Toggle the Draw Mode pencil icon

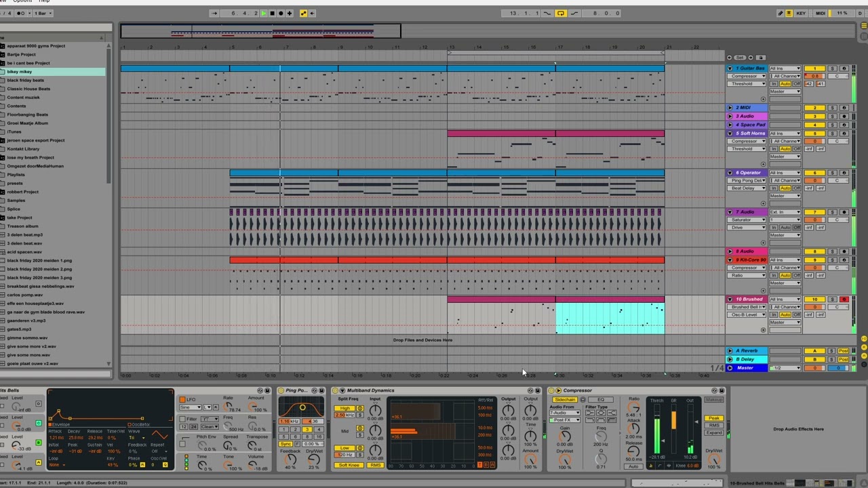click(780, 13)
